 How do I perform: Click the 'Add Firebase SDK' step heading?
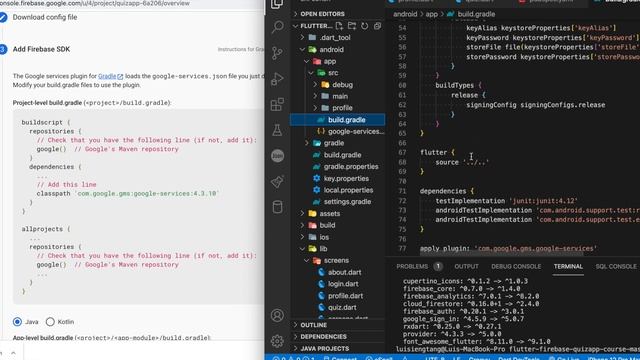tap(41, 49)
